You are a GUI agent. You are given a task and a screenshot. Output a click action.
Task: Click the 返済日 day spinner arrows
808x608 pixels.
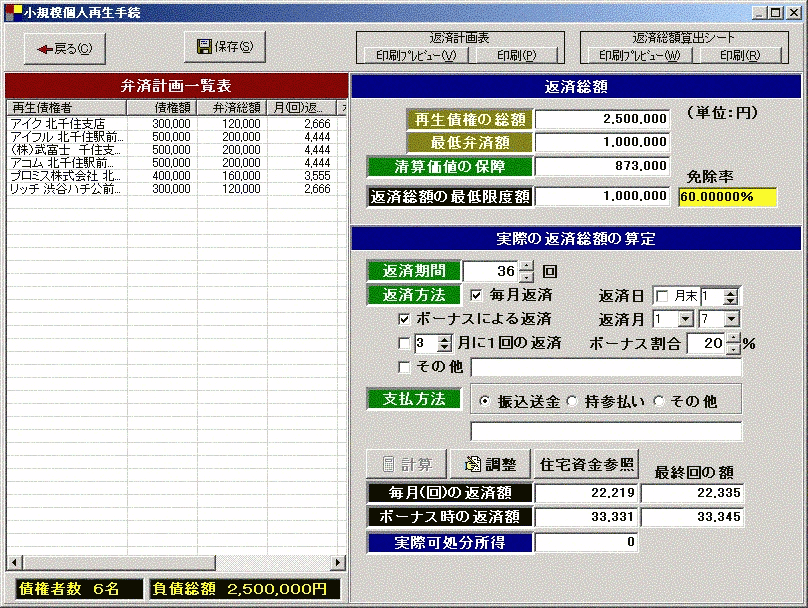coord(731,296)
